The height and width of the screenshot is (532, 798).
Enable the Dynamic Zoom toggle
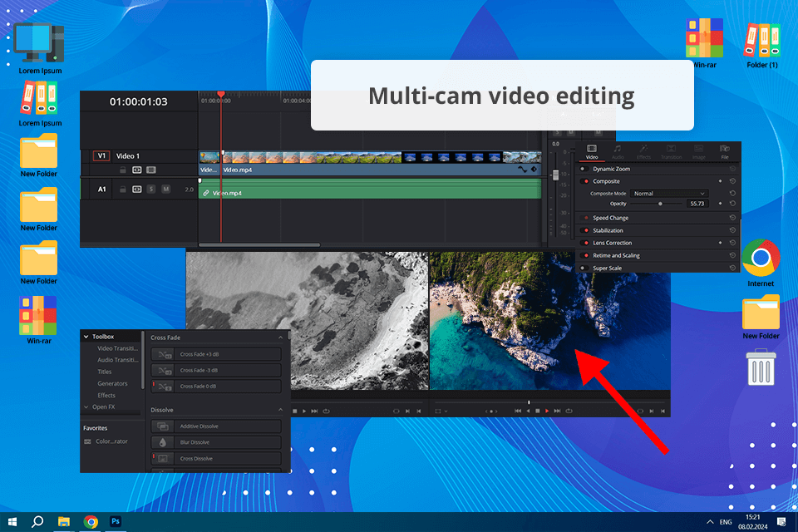(584, 169)
